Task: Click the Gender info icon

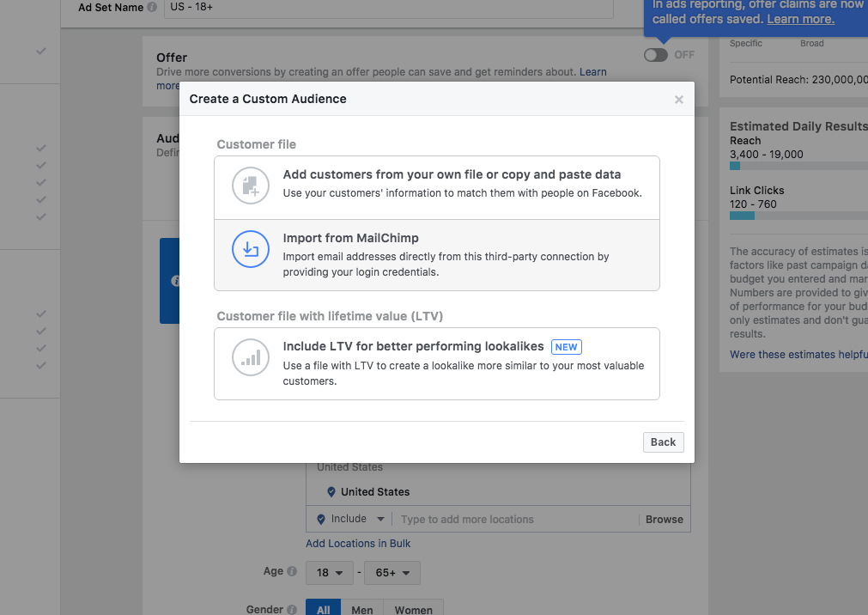Action: point(292,610)
